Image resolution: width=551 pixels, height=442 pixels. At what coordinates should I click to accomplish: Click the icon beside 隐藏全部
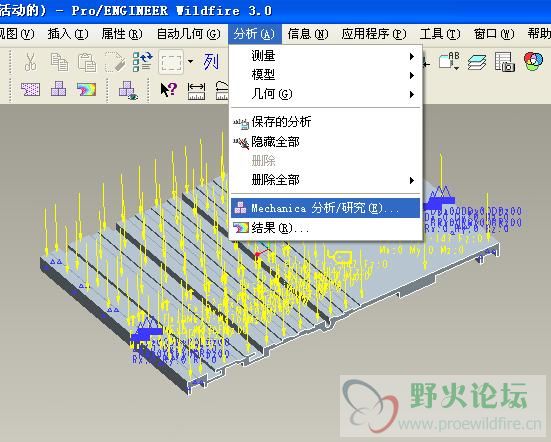pyautogui.click(x=241, y=143)
